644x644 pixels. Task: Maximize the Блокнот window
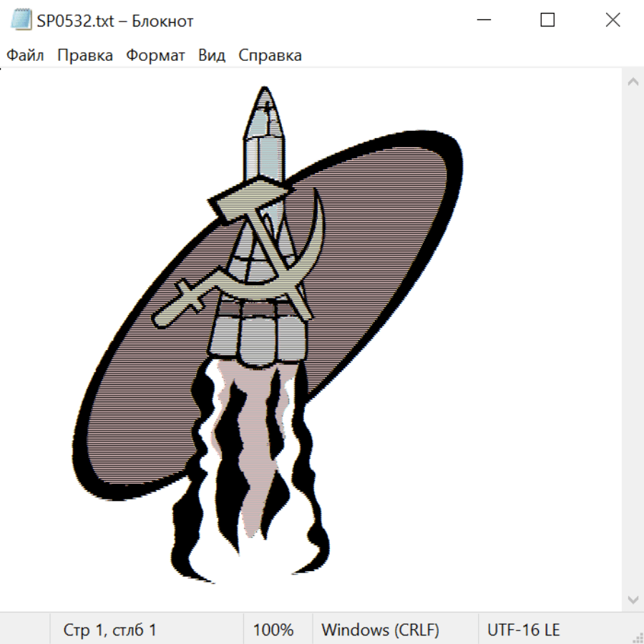(x=547, y=21)
